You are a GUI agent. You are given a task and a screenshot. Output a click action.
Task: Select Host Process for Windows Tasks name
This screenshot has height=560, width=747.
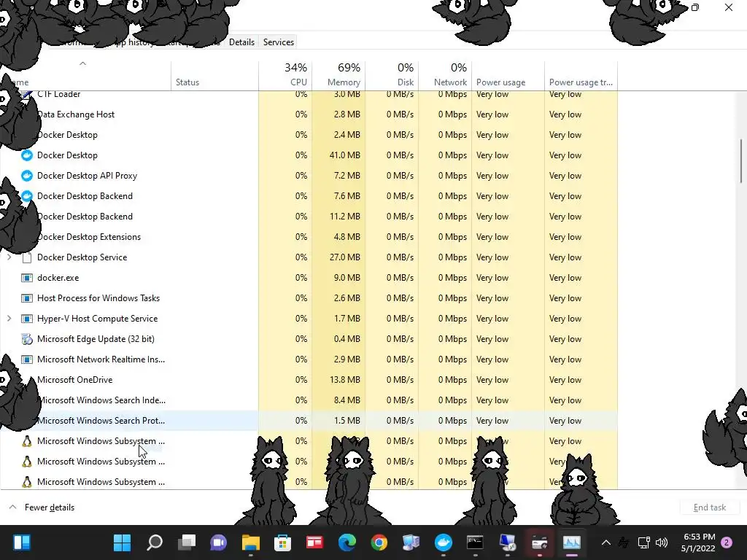pos(98,298)
